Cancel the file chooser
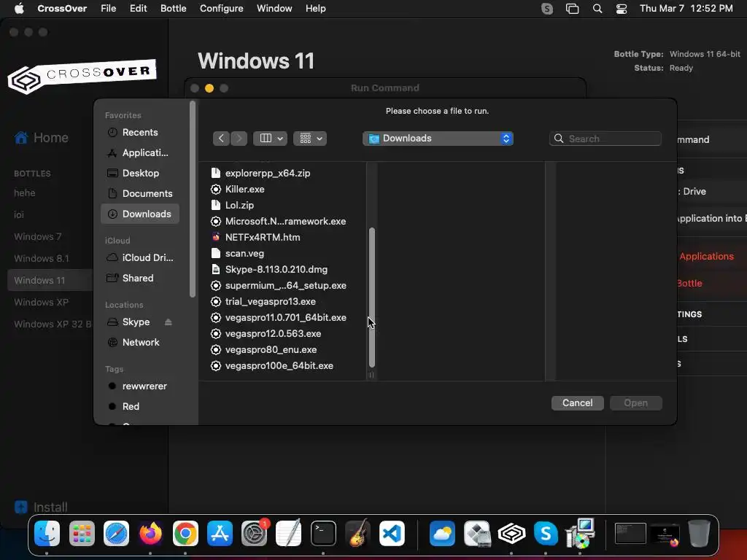 pyautogui.click(x=578, y=402)
